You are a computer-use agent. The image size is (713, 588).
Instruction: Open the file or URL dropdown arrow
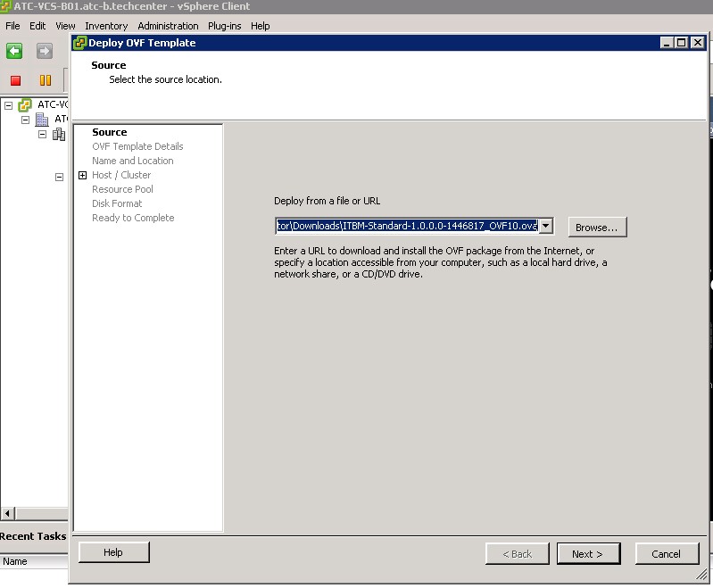click(x=546, y=227)
